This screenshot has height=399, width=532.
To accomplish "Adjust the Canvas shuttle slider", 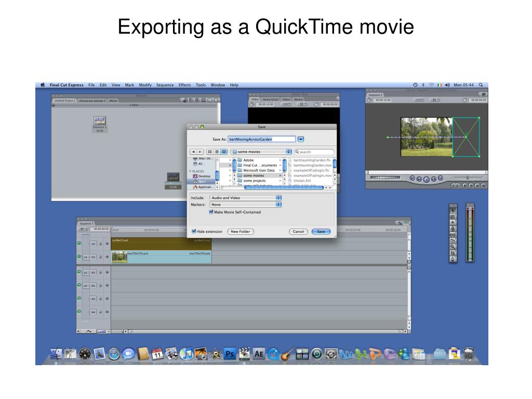I will (x=468, y=177).
